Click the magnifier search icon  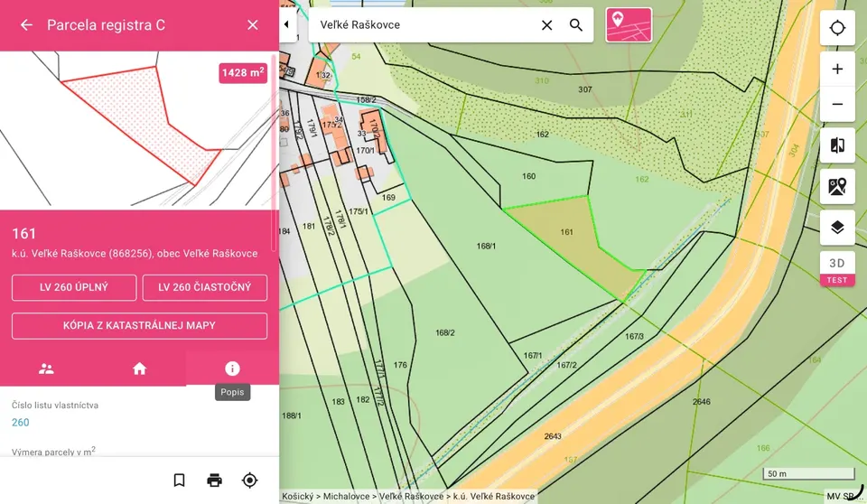click(576, 25)
